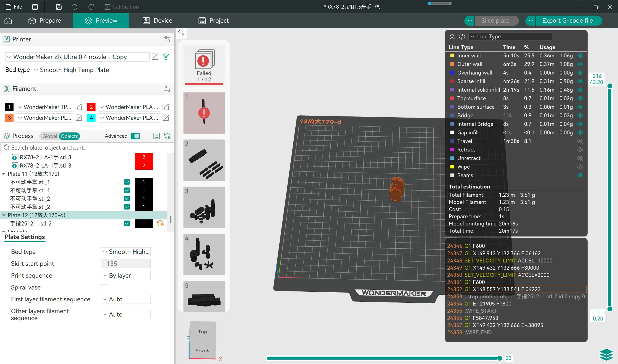This screenshot has width=618, height=364.
Task: Hide Seams in preview
Action: (x=580, y=176)
